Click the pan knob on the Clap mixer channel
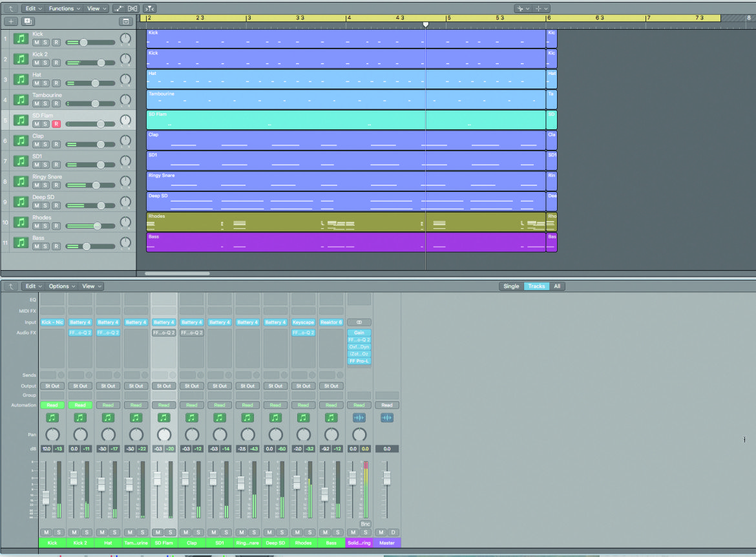Viewport: 756px width, 557px height. pos(192,434)
